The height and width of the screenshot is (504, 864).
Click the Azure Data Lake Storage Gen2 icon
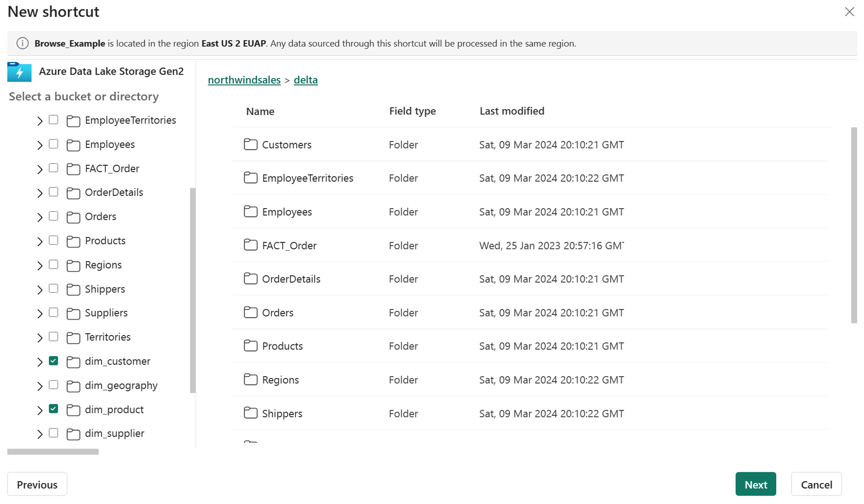(x=19, y=72)
